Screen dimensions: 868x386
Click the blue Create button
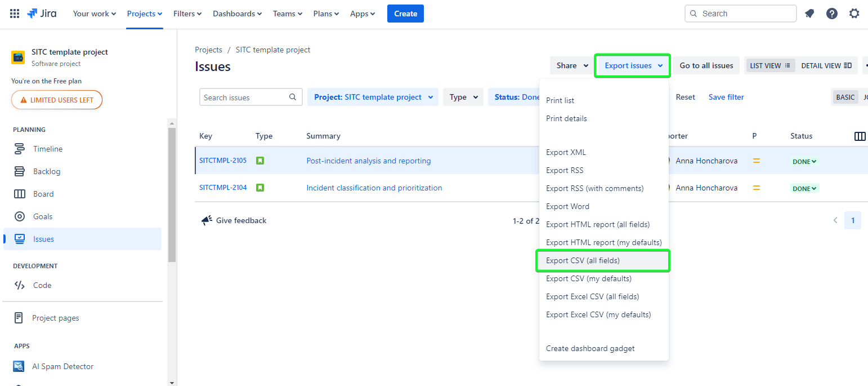pos(405,14)
